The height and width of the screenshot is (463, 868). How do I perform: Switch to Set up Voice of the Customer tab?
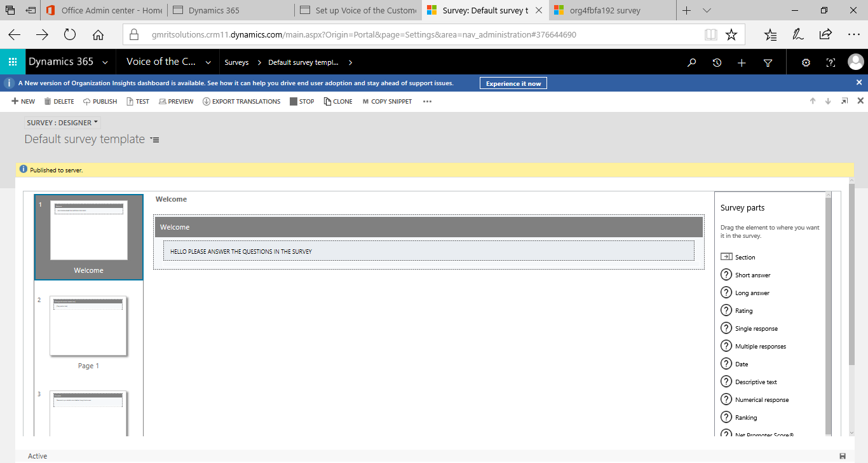click(x=358, y=10)
